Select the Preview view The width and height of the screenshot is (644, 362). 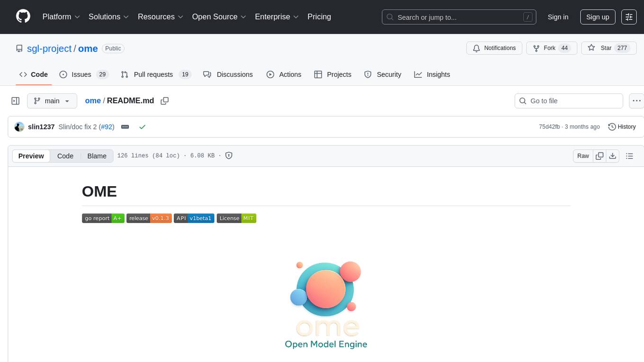[x=31, y=156]
